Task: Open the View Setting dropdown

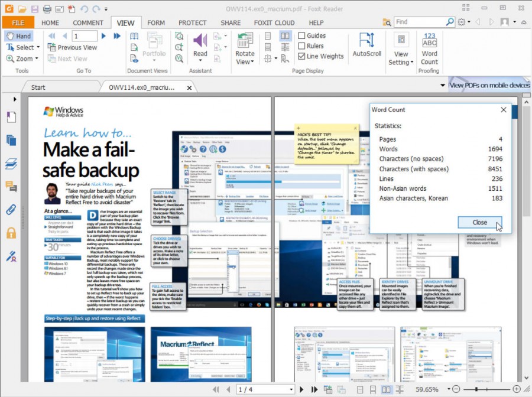Action: click(x=412, y=63)
